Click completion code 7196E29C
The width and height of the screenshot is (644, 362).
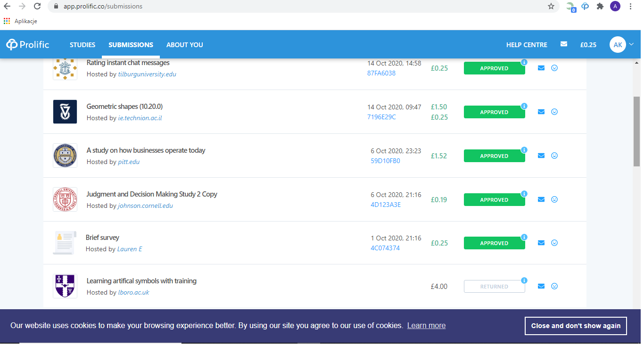coord(381,117)
